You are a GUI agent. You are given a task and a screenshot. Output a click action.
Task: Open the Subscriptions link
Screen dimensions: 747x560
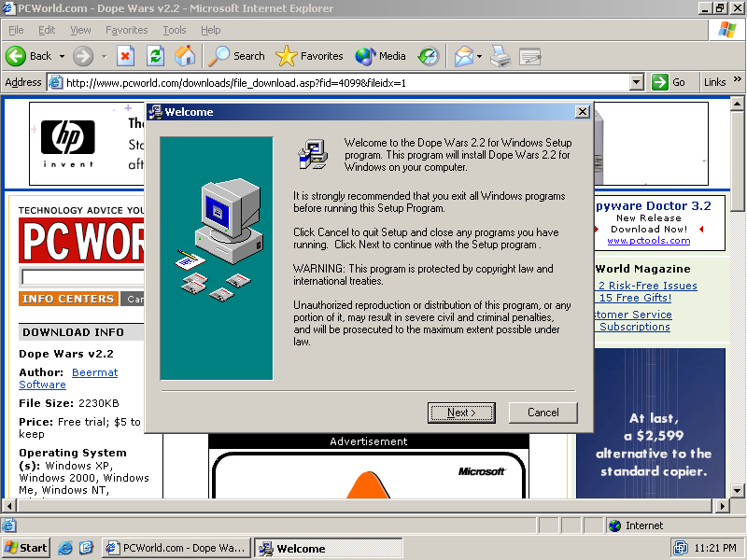point(635,327)
